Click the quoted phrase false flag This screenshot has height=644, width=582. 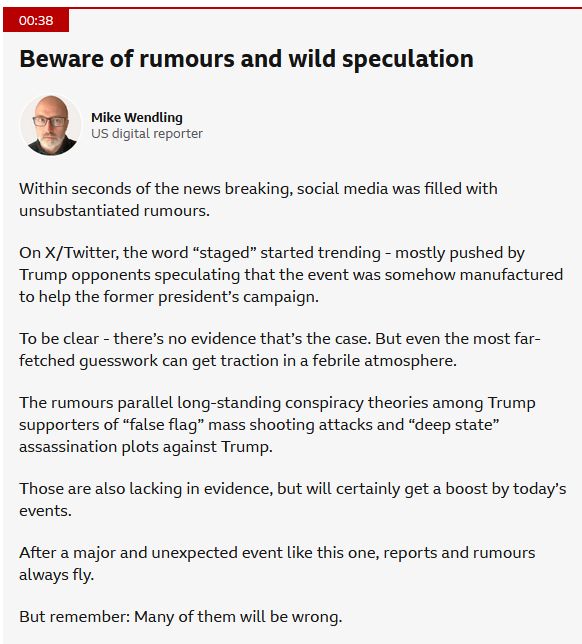coord(163,425)
